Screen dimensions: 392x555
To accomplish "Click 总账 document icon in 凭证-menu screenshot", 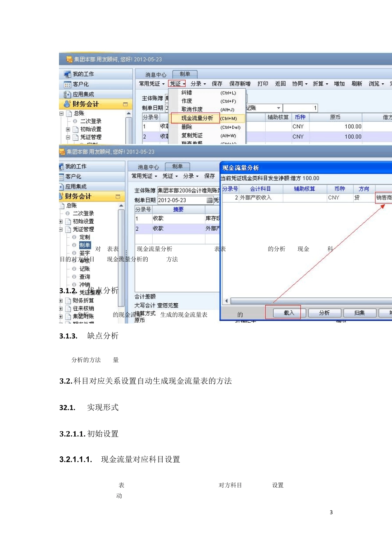I will click(69, 113).
